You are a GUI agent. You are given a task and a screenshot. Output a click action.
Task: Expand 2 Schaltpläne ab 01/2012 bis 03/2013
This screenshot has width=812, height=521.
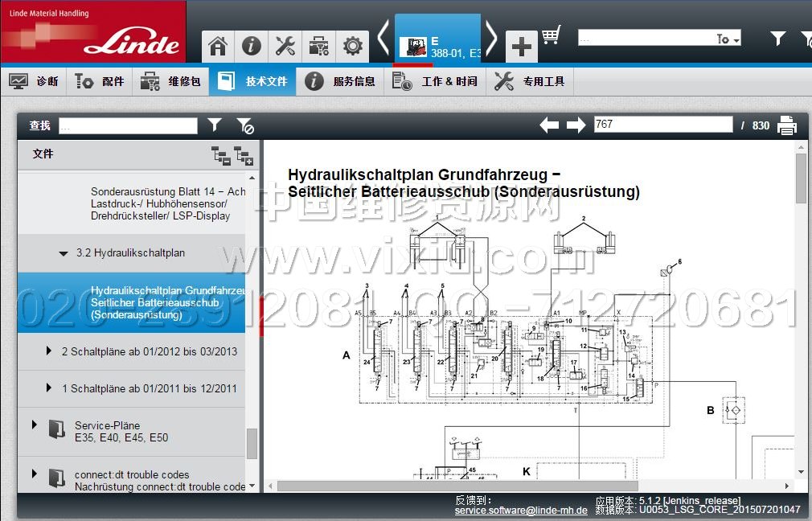(49, 351)
